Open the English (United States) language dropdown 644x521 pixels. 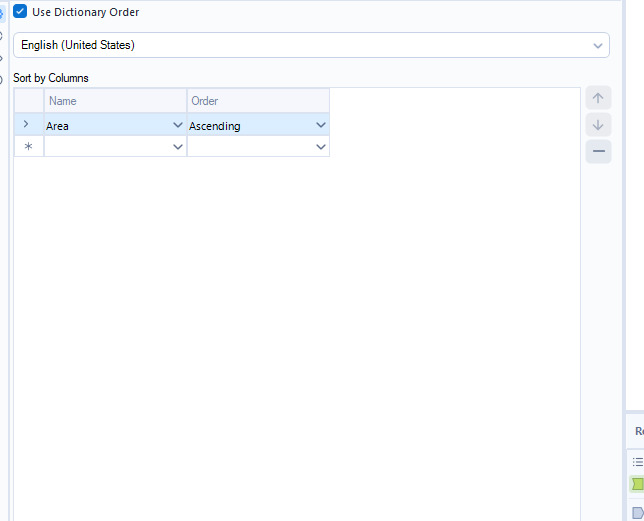[311, 45]
